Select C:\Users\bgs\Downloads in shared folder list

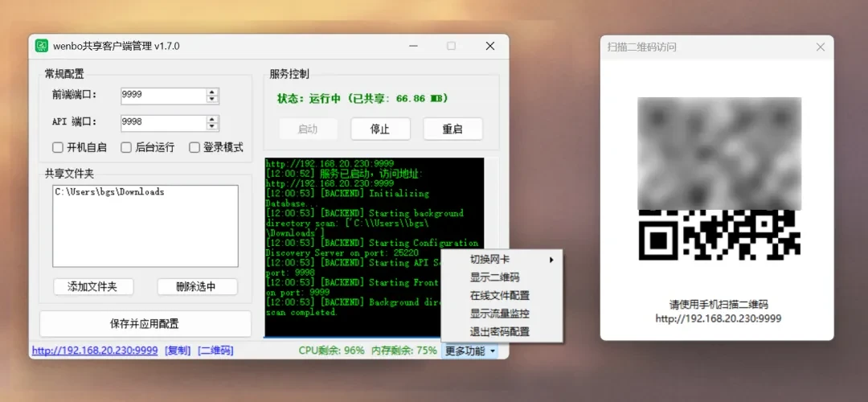click(x=109, y=192)
